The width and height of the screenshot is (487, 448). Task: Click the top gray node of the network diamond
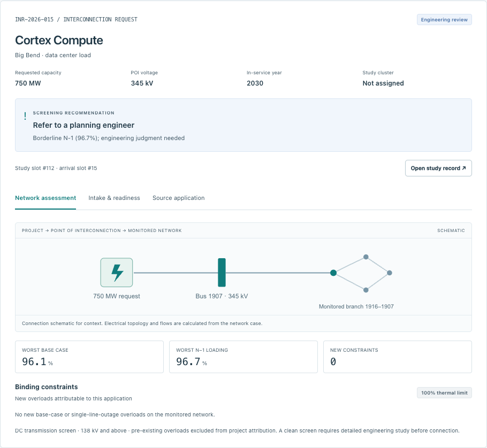pos(366,257)
